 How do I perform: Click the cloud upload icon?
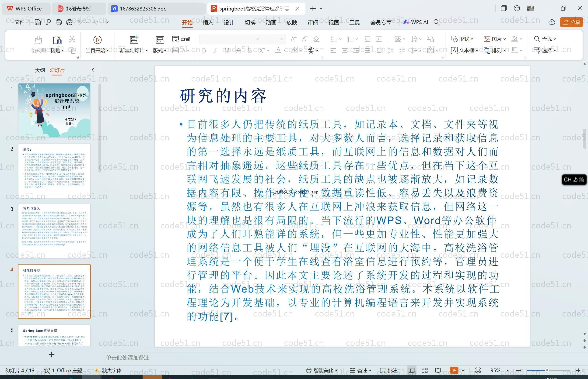click(552, 22)
